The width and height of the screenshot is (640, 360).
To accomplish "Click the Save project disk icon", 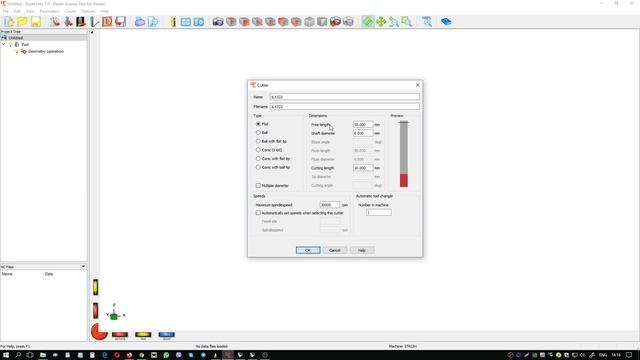I will [x=36, y=22].
